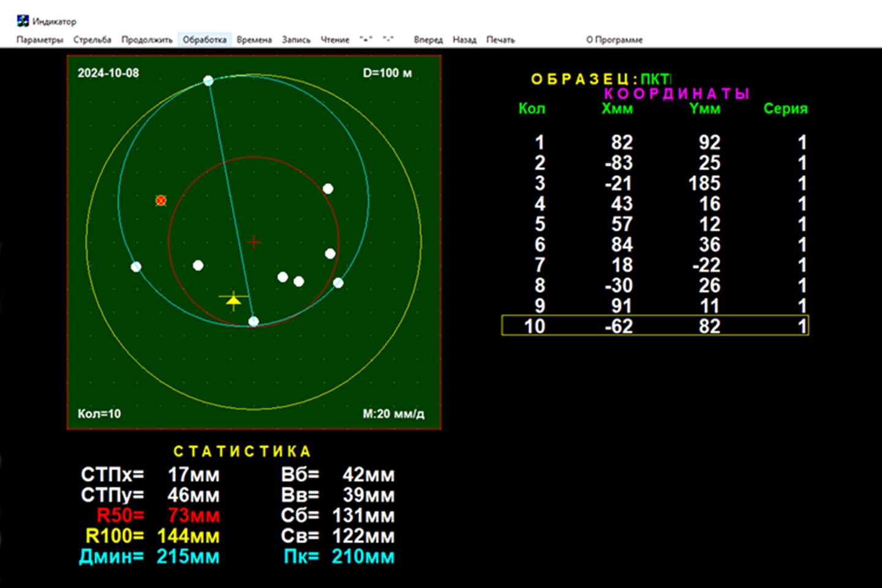Click the D=100 м distance label
This screenshot has height=588, width=882.
click(387, 73)
